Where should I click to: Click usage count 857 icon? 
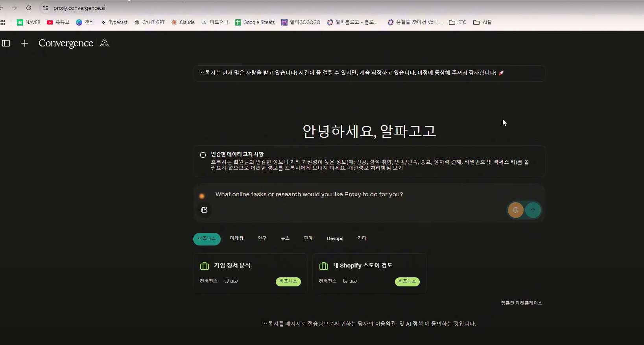point(227,281)
